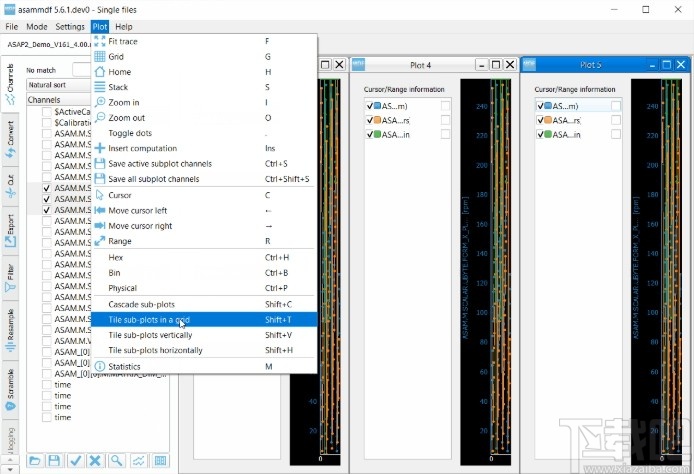Uncheck the AS...m) signal in Plot 5
This screenshot has height=474, width=694.
(540, 106)
